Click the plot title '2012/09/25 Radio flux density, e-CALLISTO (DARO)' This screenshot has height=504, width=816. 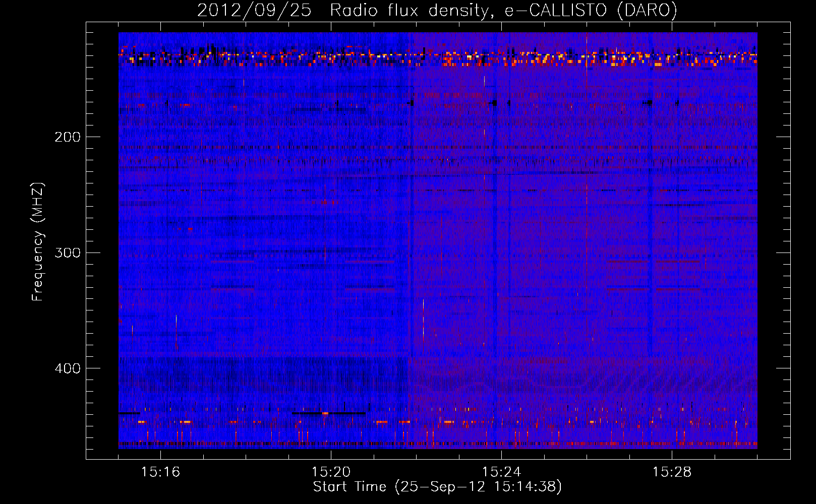pyautogui.click(x=437, y=11)
